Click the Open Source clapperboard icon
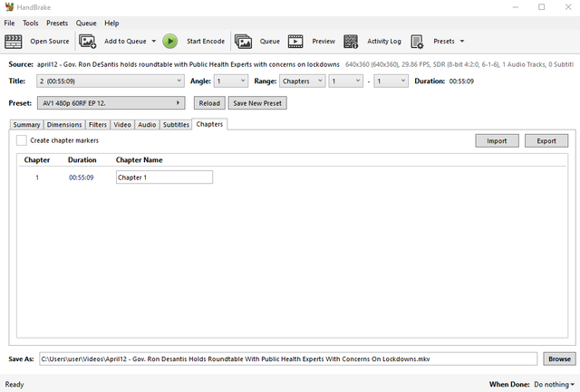 point(14,42)
